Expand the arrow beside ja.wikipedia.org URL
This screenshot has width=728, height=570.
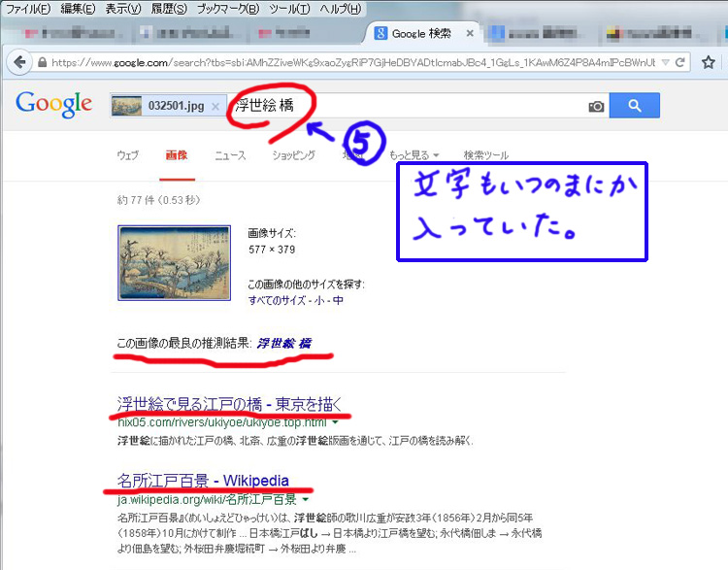click(306, 500)
